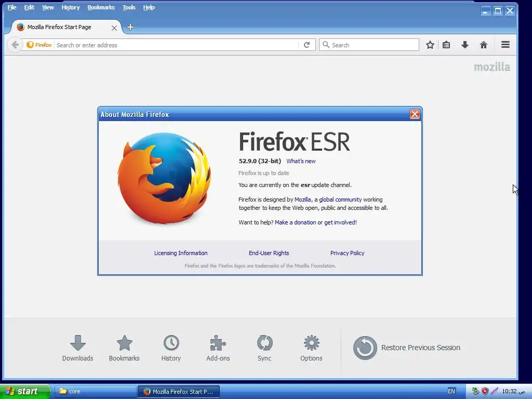Open History shortcut with clock icon
This screenshot has width=532, height=399.
pos(171,348)
